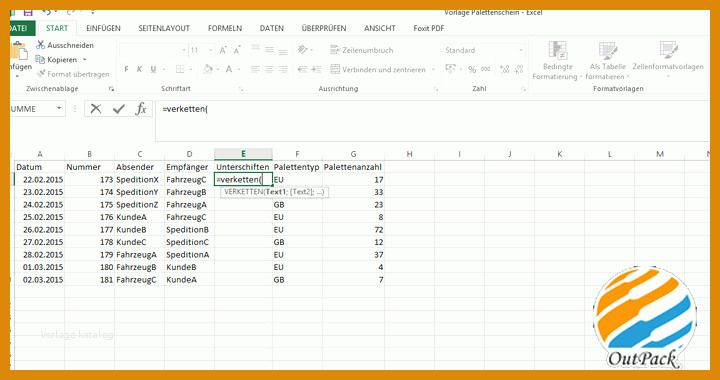
Task: Click the Kopieren copy icon
Action: coord(40,60)
